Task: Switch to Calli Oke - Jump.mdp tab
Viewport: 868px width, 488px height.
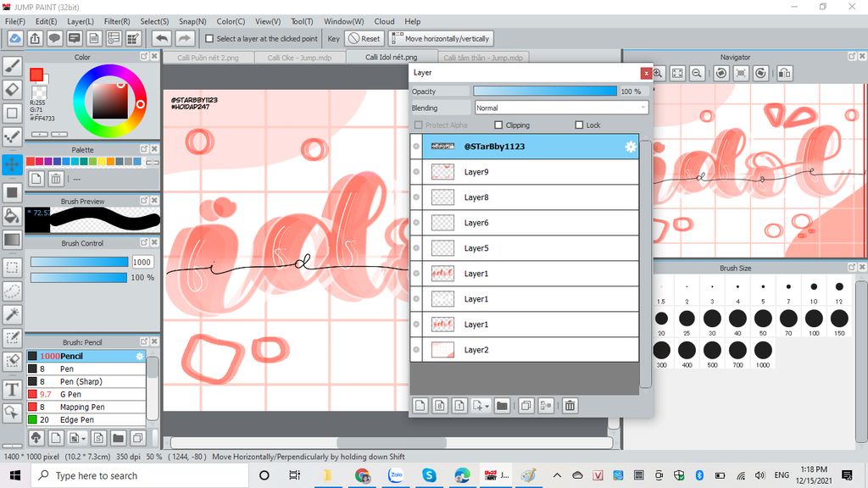Action: (x=299, y=58)
